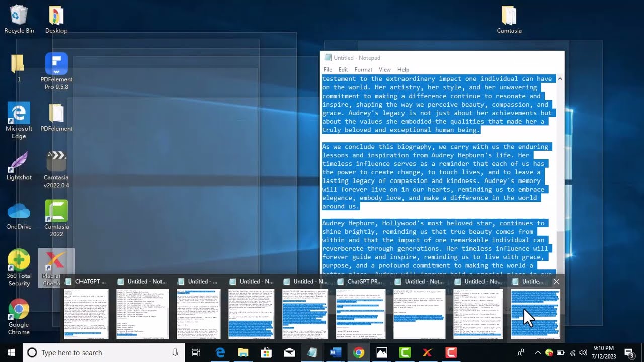Image resolution: width=644 pixels, height=362 pixels.
Task: Open 360 Total Security desktop icon
Action: 19,267
